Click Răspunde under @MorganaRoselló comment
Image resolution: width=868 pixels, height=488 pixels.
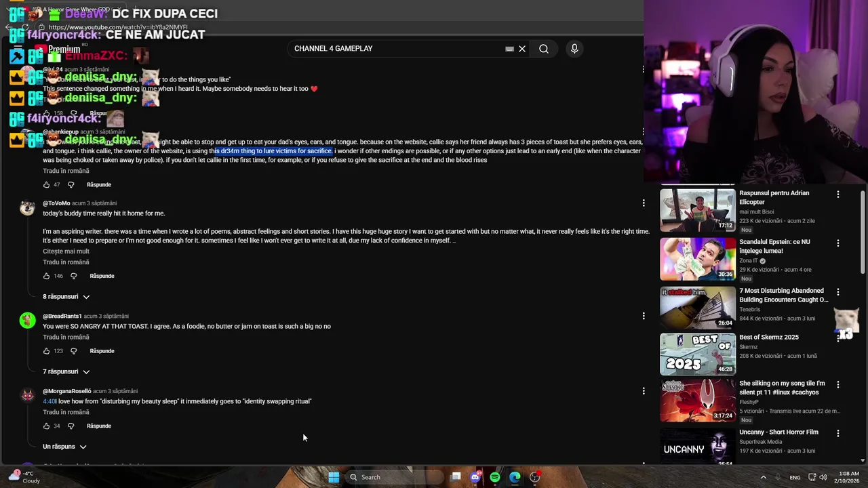pyautogui.click(x=99, y=426)
